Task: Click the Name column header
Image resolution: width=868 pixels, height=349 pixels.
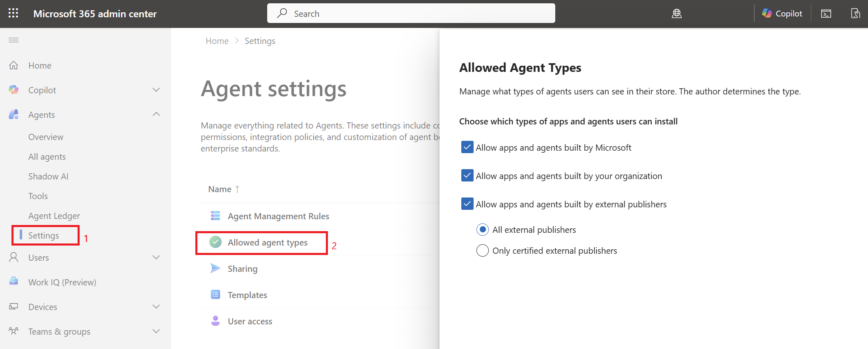Action: click(x=220, y=189)
